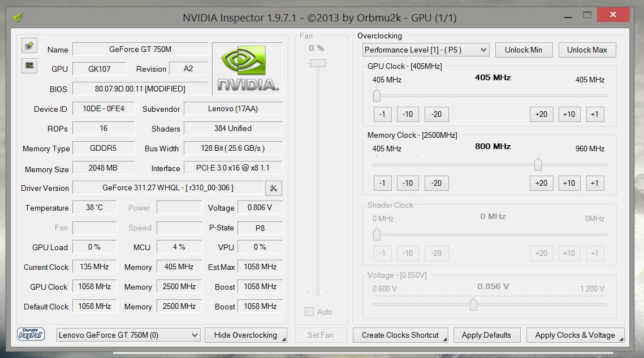Viewport: 644px width, 358px height.
Task: Click the GPU value GK107
Action: pyautogui.click(x=100, y=69)
